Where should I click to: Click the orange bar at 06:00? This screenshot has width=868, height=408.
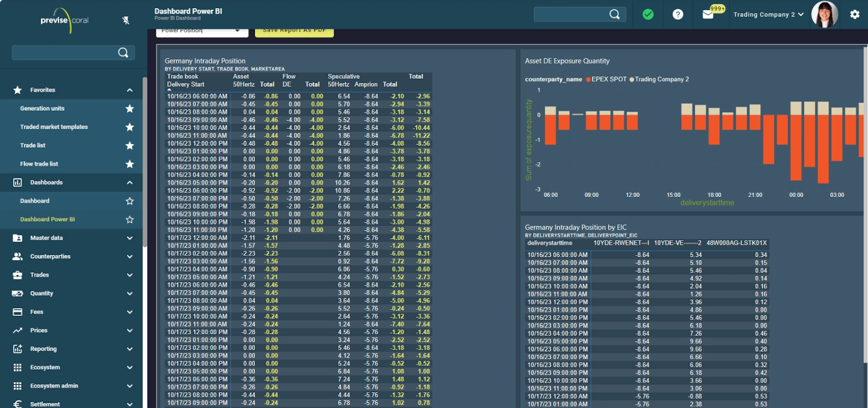(x=551, y=129)
